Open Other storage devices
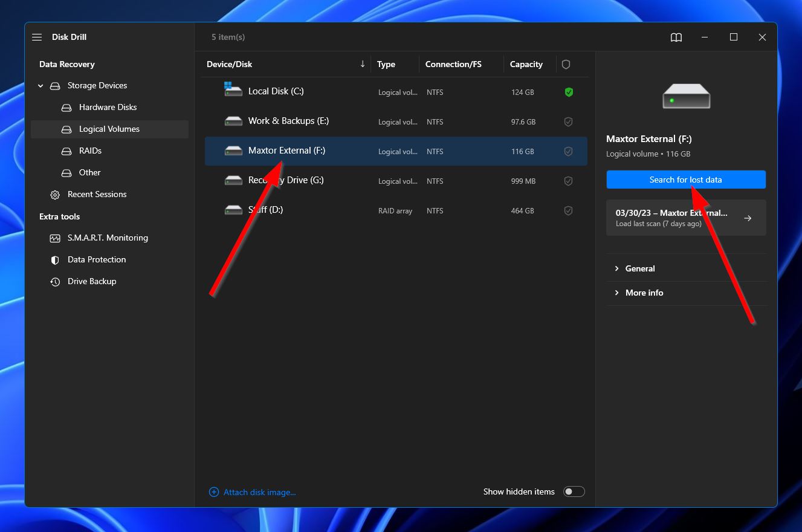The height and width of the screenshot is (532, 802). pyautogui.click(x=109, y=173)
